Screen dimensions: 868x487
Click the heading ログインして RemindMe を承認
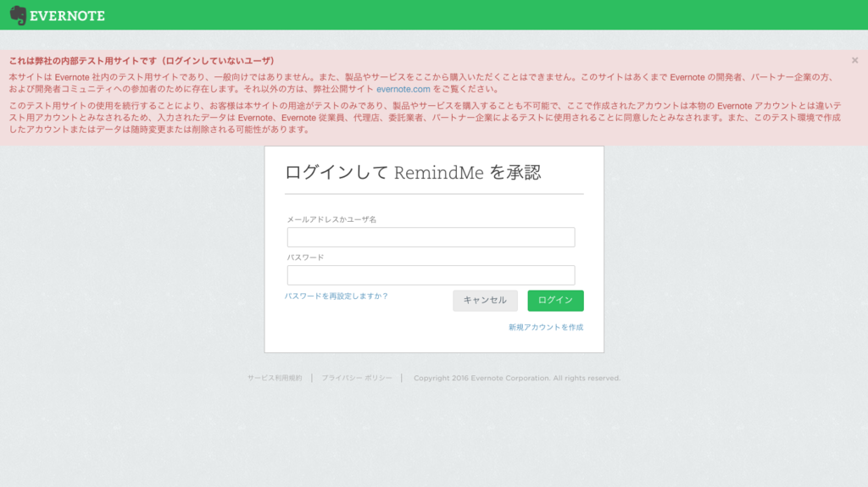point(413,173)
